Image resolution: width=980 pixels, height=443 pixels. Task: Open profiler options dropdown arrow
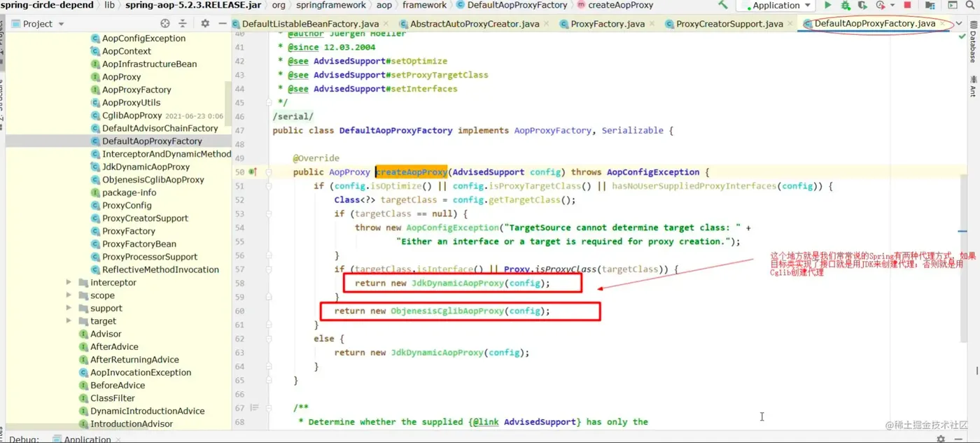(x=892, y=5)
